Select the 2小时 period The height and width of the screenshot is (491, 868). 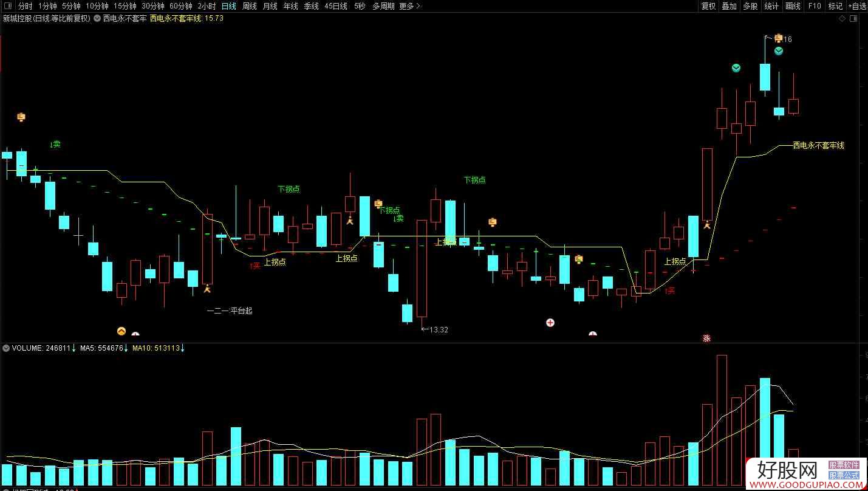click(x=207, y=6)
